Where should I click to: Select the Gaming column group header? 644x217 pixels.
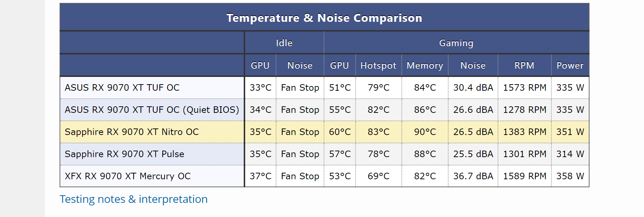(x=456, y=43)
